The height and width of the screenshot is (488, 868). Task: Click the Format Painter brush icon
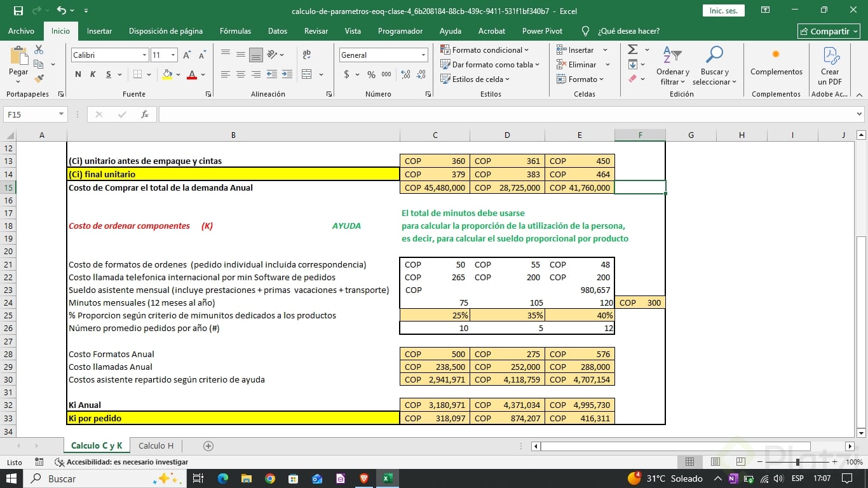39,79
